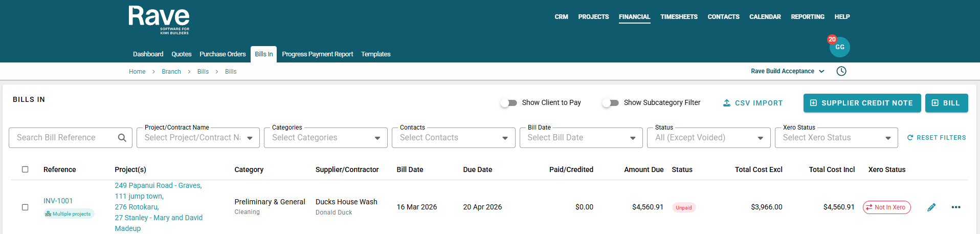Image resolution: width=980 pixels, height=234 pixels.
Task: Go to the Purchase Orders tab
Action: point(222,54)
